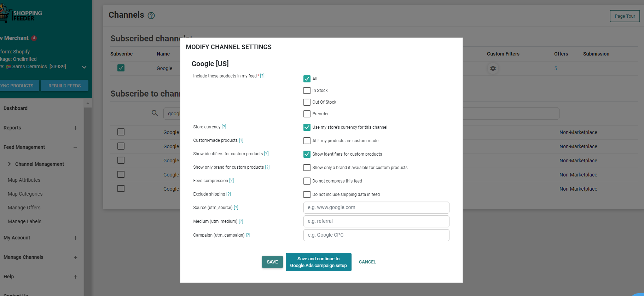Open help link next to Exclude shipping

click(228, 194)
